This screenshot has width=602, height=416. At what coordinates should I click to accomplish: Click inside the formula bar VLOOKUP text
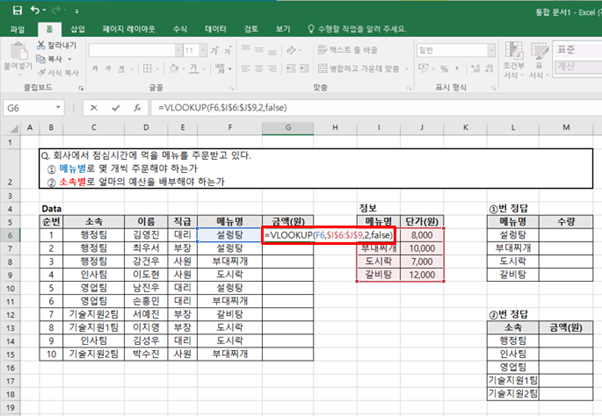(x=223, y=108)
